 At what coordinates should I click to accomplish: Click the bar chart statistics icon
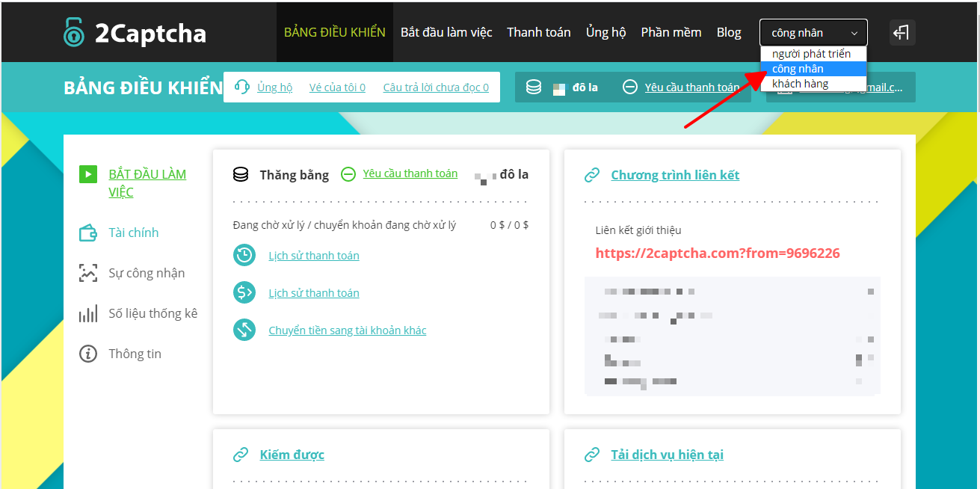88,313
